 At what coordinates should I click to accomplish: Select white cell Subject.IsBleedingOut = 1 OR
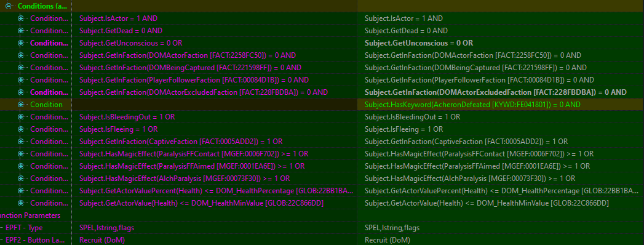412,117
